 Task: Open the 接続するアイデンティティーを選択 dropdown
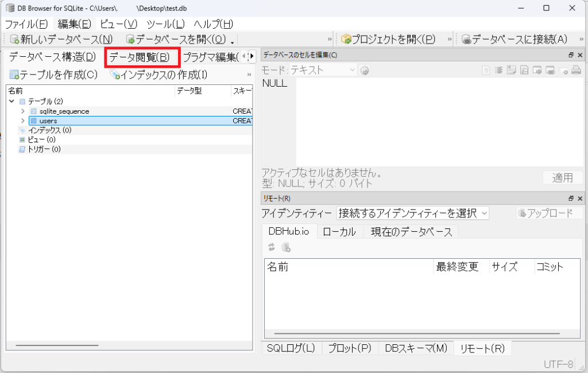coord(412,213)
